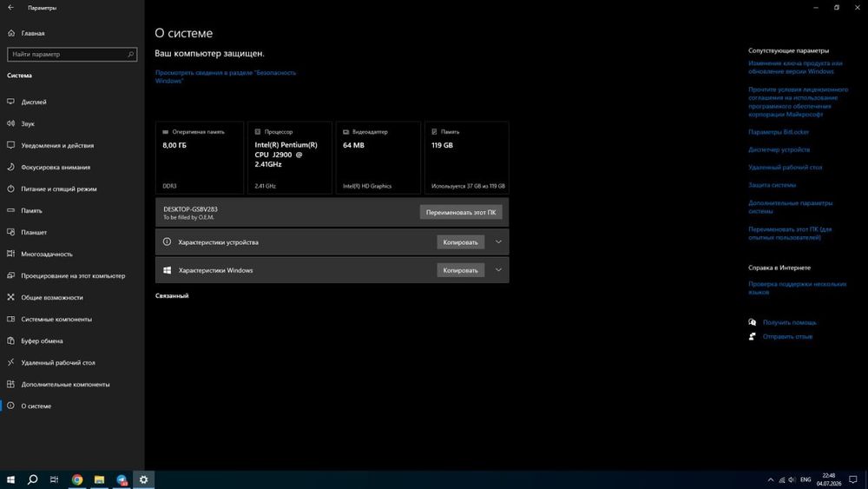Click Переименовать этот ПК button
The height and width of the screenshot is (489, 868).
(461, 212)
